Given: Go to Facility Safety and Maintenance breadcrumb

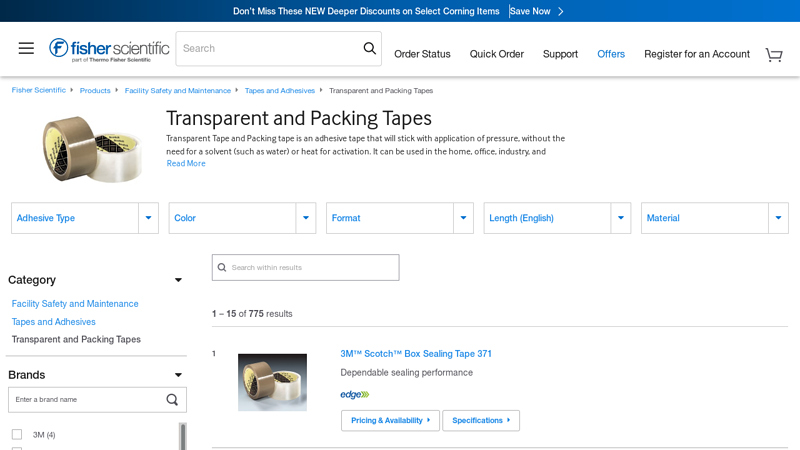Looking at the screenshot, I should [x=178, y=90].
